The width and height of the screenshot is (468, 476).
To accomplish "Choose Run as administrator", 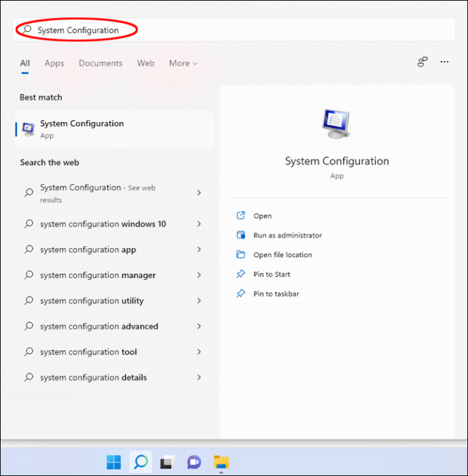I will tap(288, 235).
